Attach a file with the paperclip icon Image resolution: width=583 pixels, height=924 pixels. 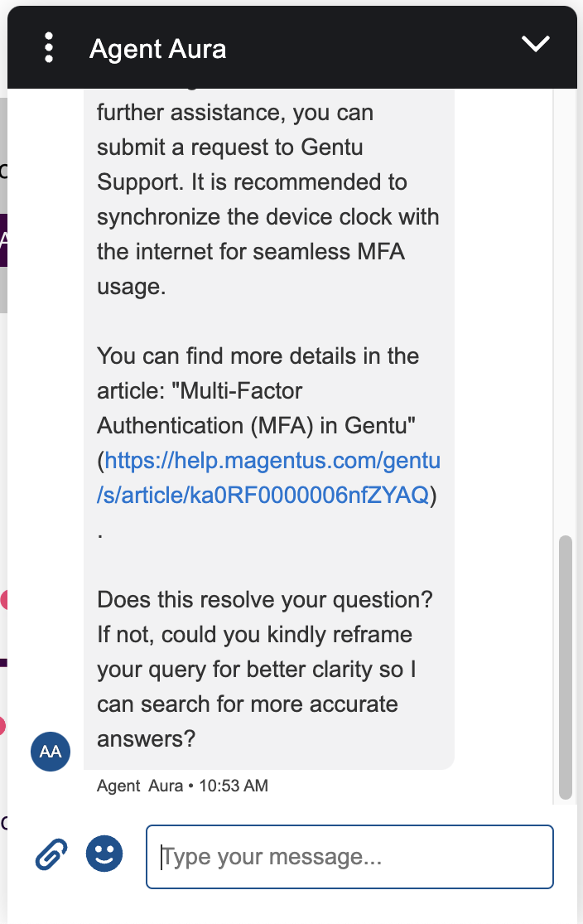tap(51, 854)
